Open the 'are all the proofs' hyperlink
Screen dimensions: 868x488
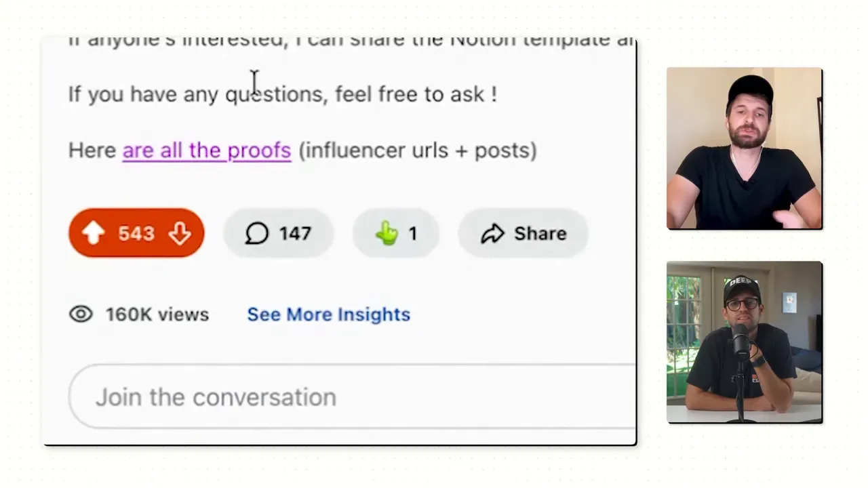click(x=206, y=150)
